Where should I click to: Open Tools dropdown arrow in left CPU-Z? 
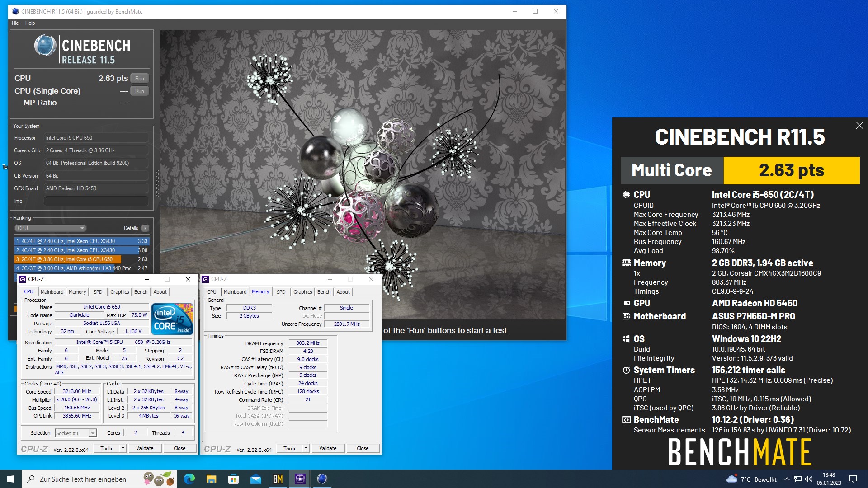123,448
